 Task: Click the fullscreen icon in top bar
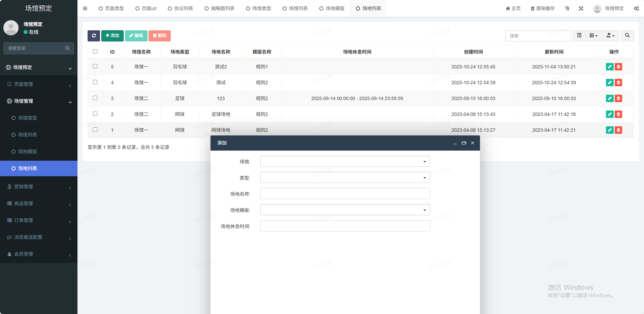pyautogui.click(x=581, y=8)
